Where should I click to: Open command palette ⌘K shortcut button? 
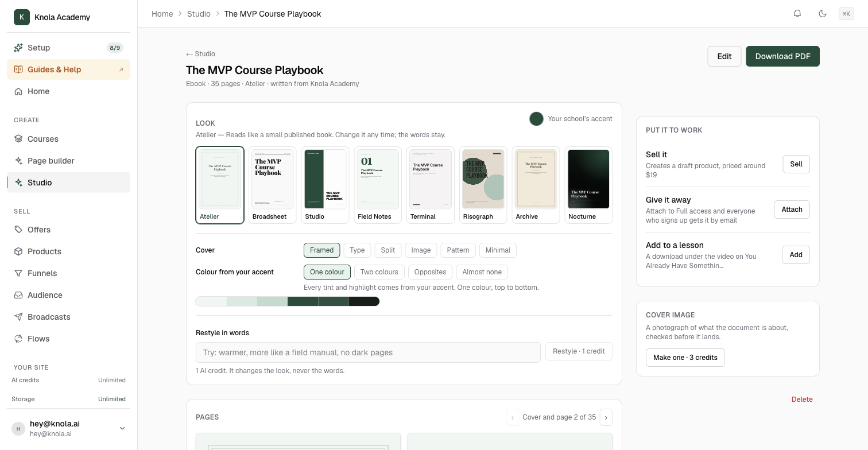click(846, 14)
